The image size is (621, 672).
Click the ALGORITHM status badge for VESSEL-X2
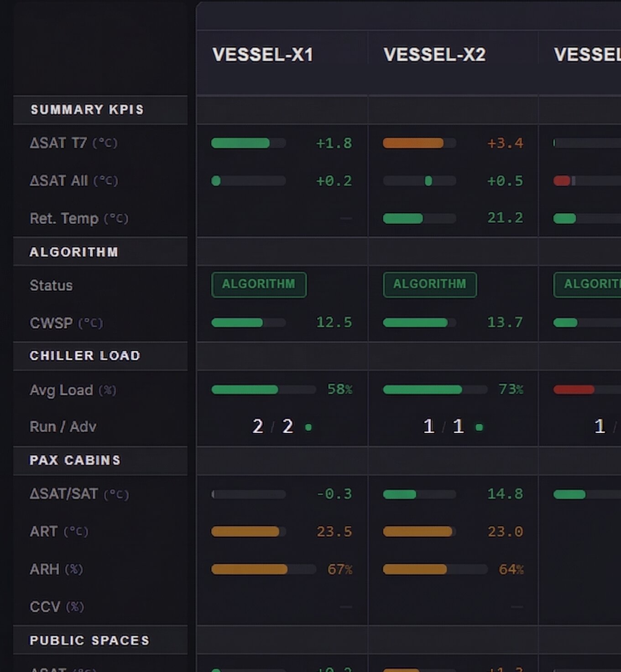430,284
